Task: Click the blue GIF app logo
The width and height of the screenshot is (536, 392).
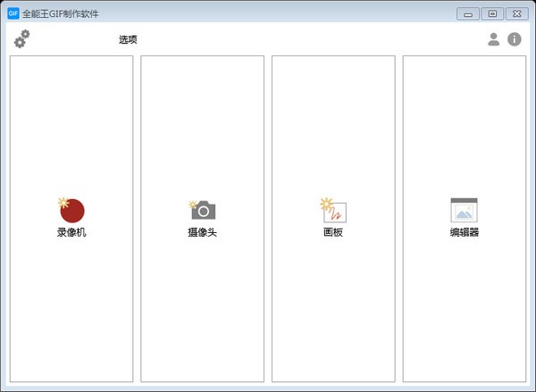Action: click(x=13, y=13)
